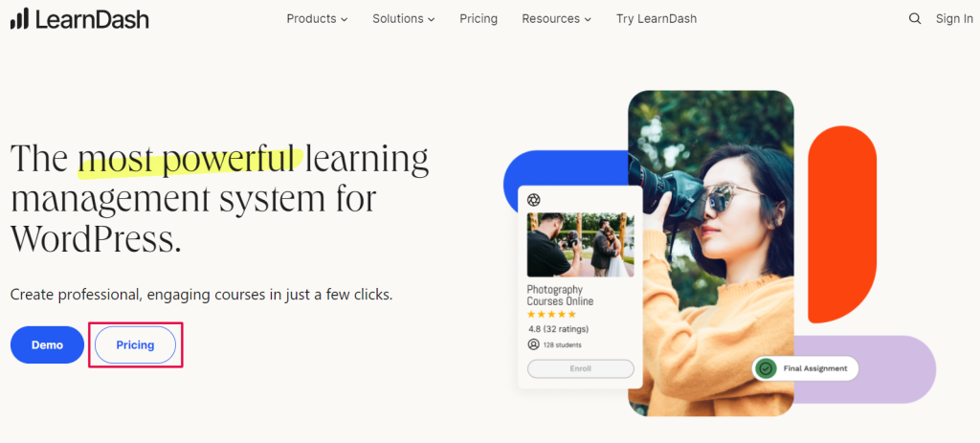Open Try LearnDash navigation item
This screenshot has height=443, width=980.
coord(657,19)
